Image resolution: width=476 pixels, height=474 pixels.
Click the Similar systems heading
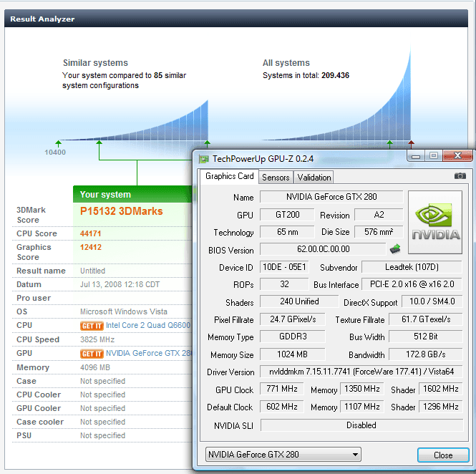click(95, 63)
